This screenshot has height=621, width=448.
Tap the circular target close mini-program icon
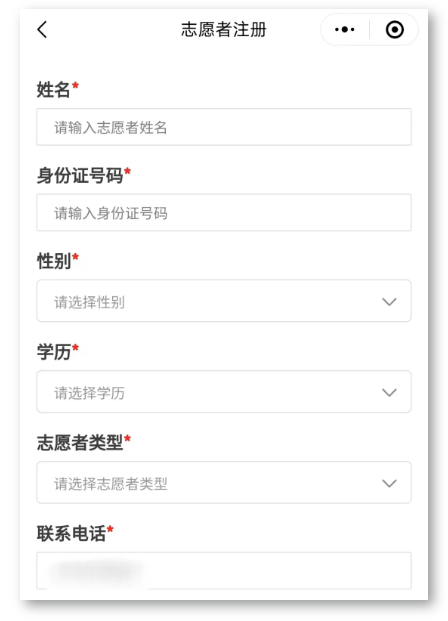[395, 30]
